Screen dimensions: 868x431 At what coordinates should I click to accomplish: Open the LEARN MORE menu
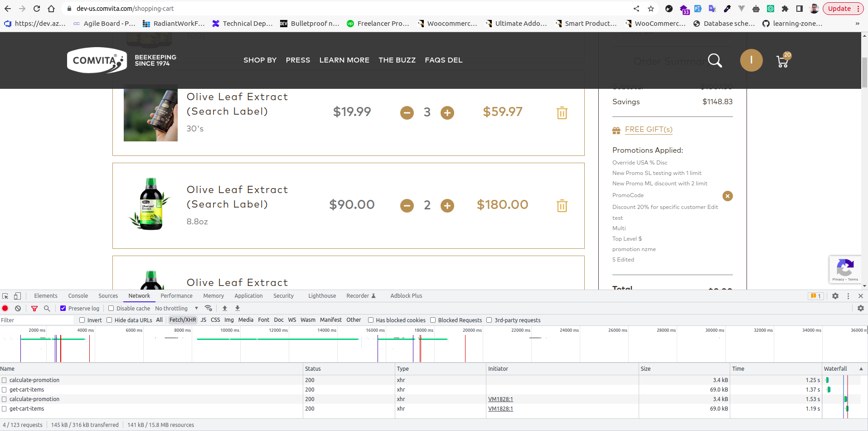pos(344,60)
